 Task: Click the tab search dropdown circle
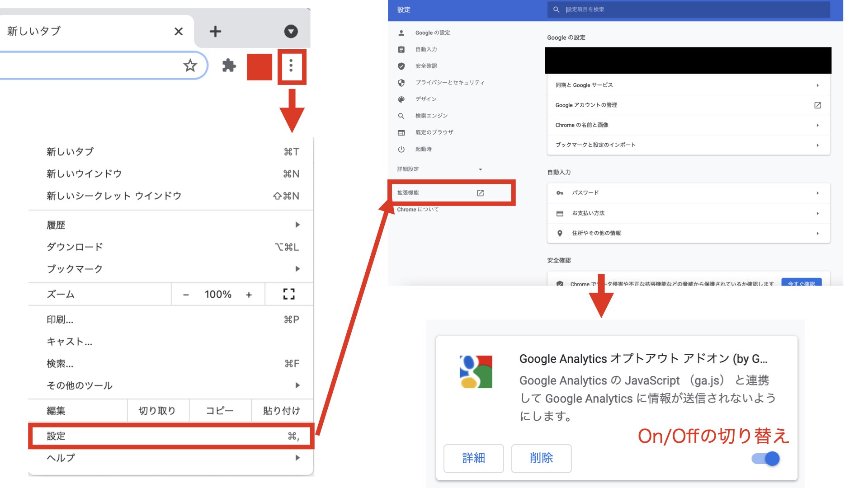tap(291, 31)
